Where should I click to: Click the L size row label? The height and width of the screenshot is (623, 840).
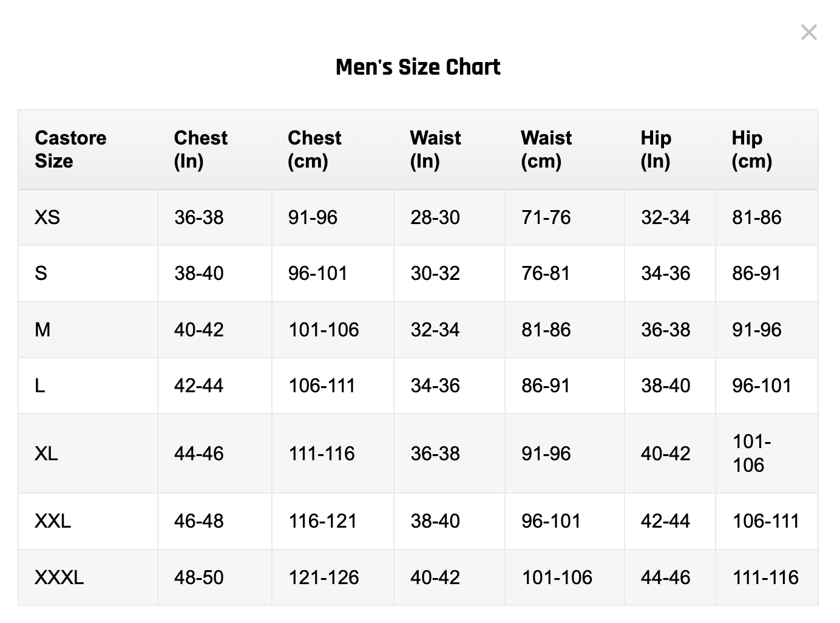[40, 386]
